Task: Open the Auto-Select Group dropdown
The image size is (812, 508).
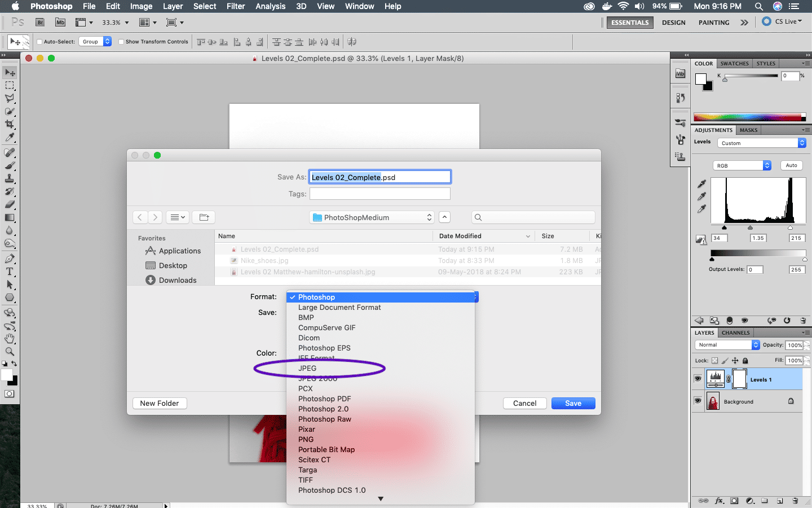Action: coord(95,42)
